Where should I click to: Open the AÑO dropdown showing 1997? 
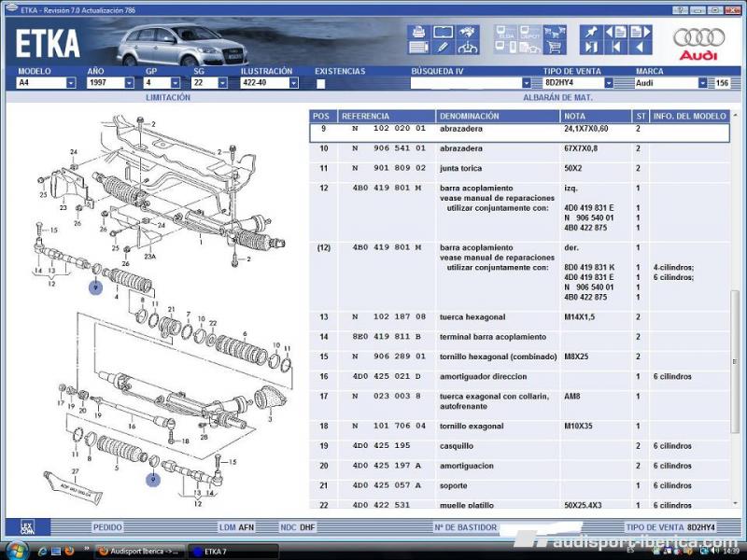click(x=110, y=83)
